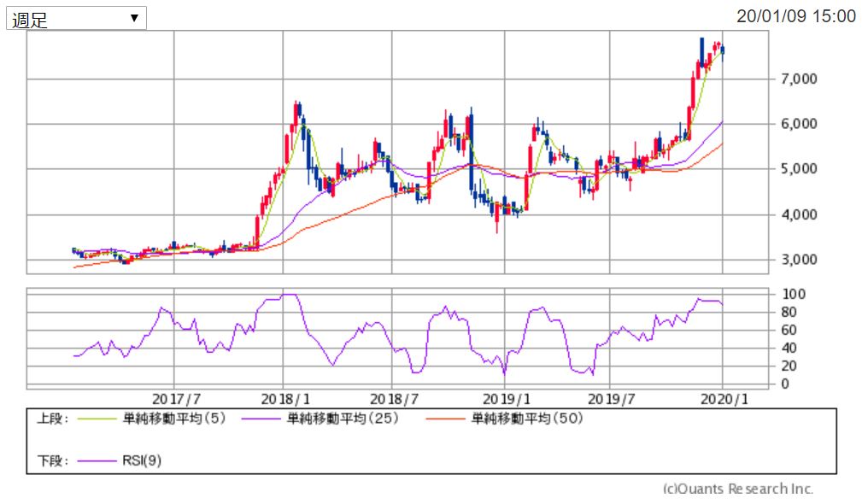Click the RSI 40 axis label
Viewport: 862px width, 504px height.
(x=789, y=348)
